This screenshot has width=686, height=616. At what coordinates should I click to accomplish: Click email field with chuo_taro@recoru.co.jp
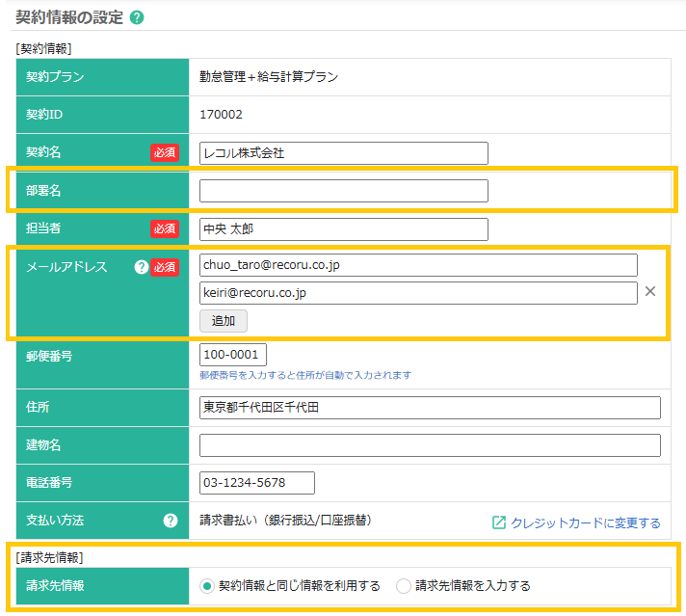(x=418, y=265)
